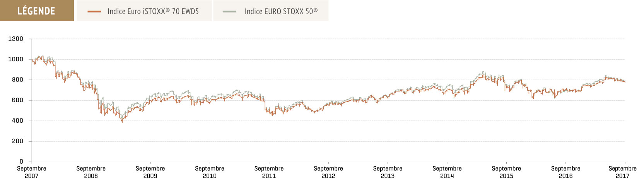The width and height of the screenshot is (644, 191).
Task: Click the grey line swatch in the legend
Action: point(229,12)
